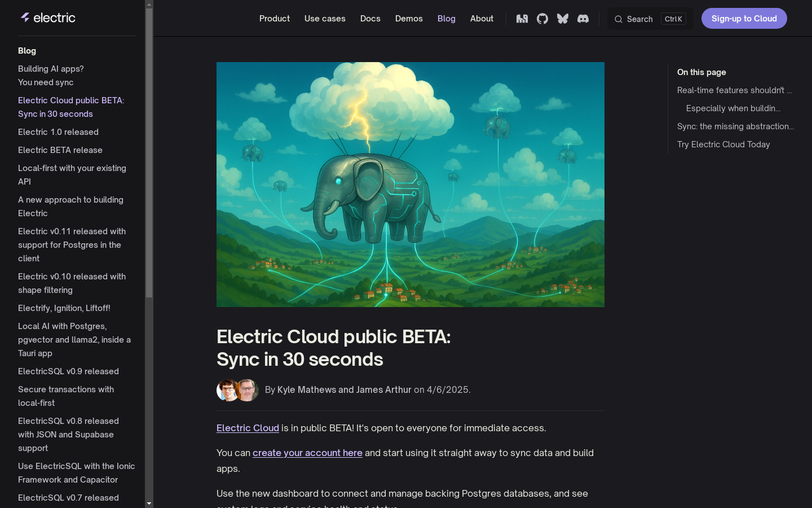The height and width of the screenshot is (508, 812).
Task: Follow the 'create your account here' link
Action: point(307,453)
